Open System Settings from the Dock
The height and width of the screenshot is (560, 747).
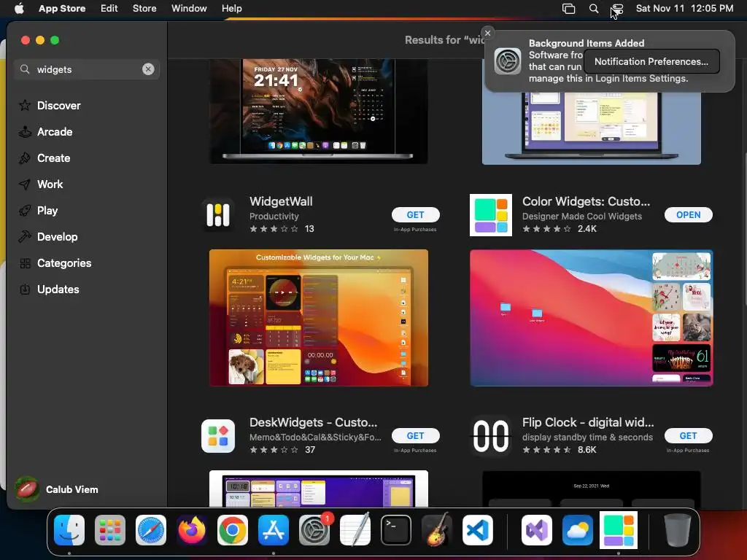(314, 530)
